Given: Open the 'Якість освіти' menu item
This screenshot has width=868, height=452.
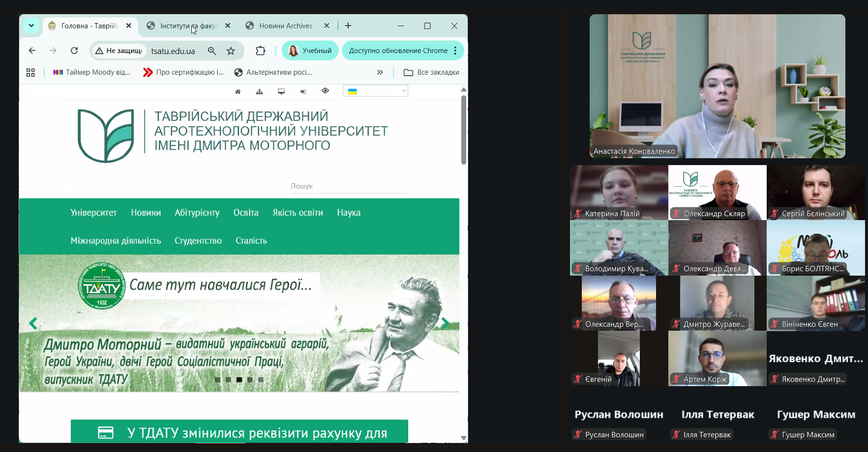Looking at the screenshot, I should click(298, 213).
